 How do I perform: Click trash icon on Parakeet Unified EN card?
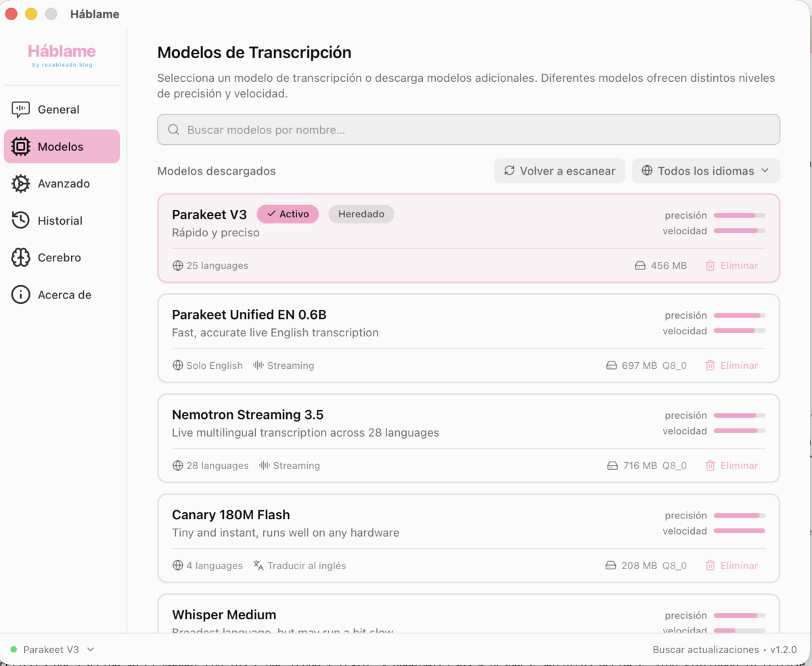tap(710, 365)
